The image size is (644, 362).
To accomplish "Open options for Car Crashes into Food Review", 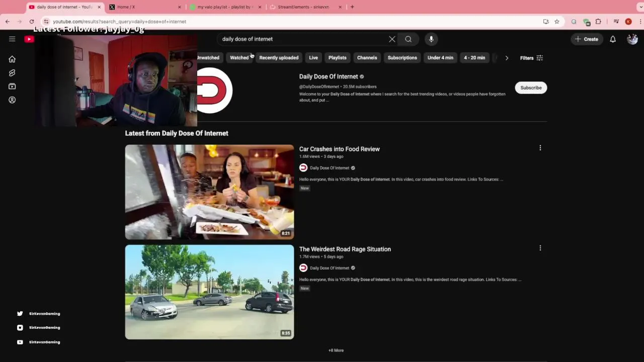I will [x=540, y=148].
